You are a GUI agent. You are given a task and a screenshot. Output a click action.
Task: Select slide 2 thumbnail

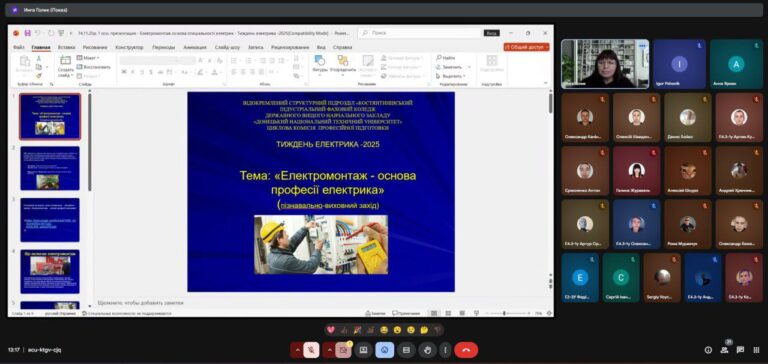pyautogui.click(x=50, y=168)
